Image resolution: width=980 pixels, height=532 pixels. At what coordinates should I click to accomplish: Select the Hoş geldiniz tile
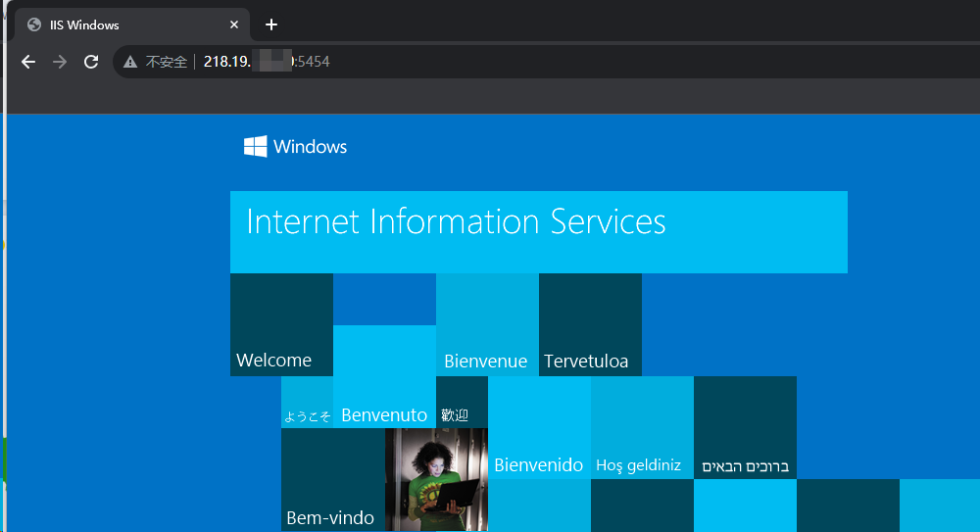pyautogui.click(x=641, y=428)
